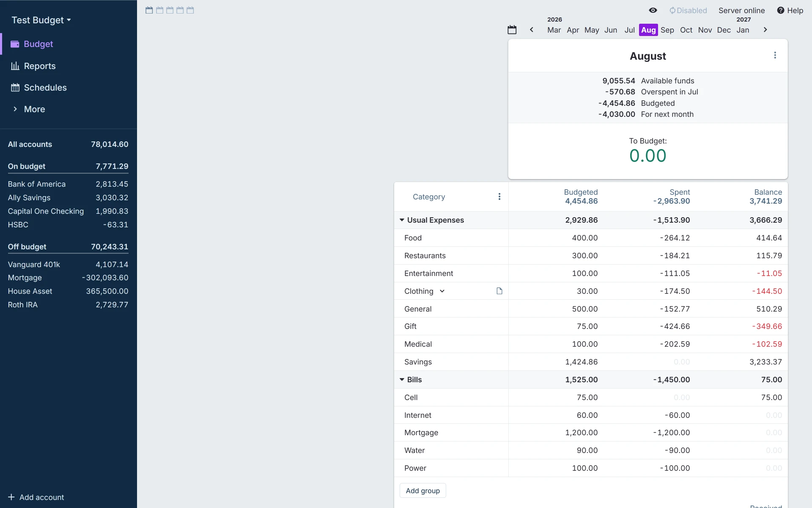This screenshot has width=812, height=508.
Task: Click the Disabled sync indicator
Action: 688,11
